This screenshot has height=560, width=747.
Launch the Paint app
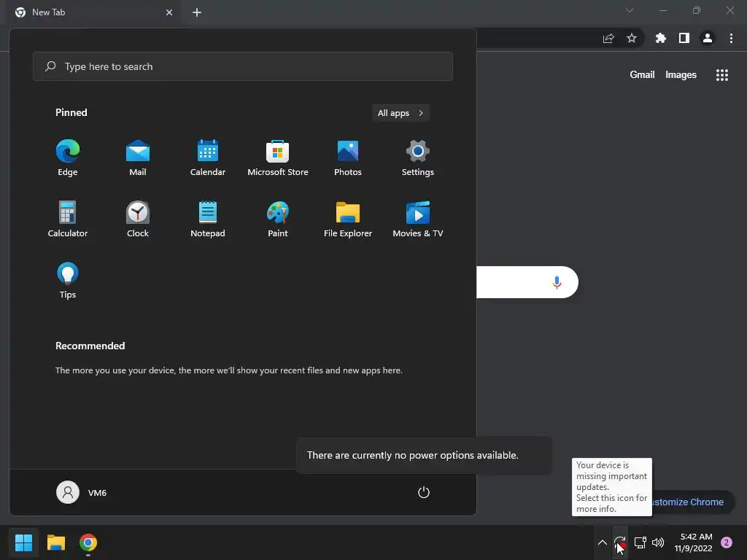click(278, 219)
